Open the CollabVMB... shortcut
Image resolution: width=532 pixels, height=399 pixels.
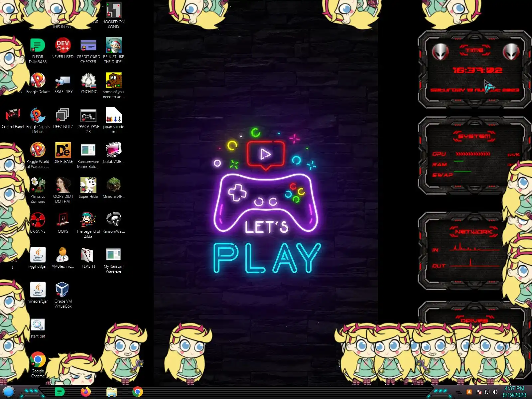click(113, 153)
